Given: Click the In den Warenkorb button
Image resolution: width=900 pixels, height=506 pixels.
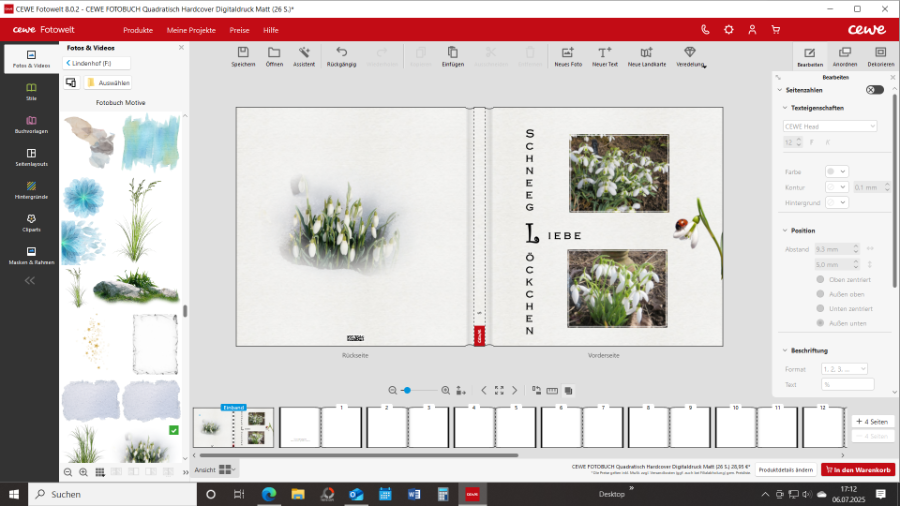Looking at the screenshot, I should pos(857,470).
